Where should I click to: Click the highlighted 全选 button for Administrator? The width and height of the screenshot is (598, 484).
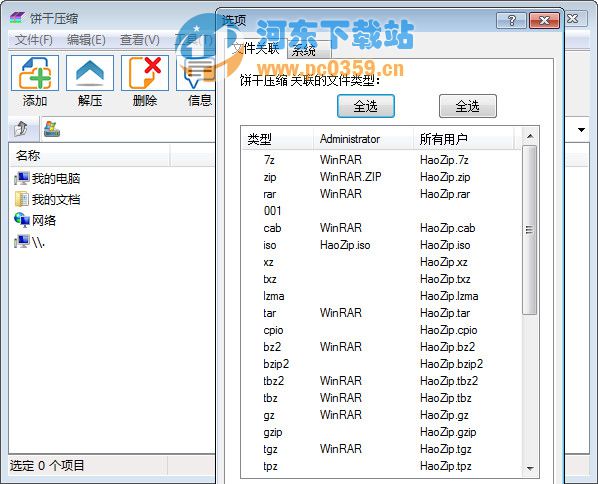tap(365, 106)
